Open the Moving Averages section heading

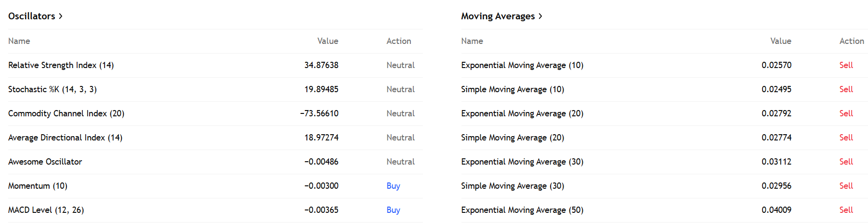tap(498, 16)
